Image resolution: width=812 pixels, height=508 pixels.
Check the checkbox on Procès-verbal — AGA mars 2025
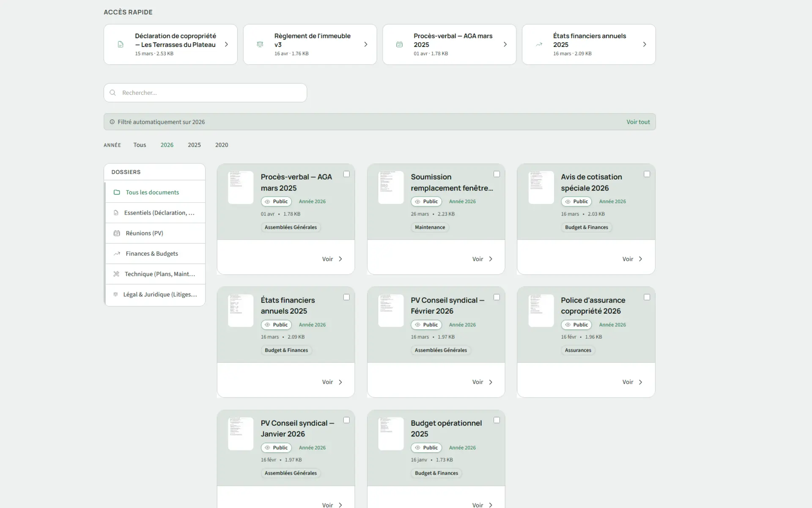coord(346,174)
